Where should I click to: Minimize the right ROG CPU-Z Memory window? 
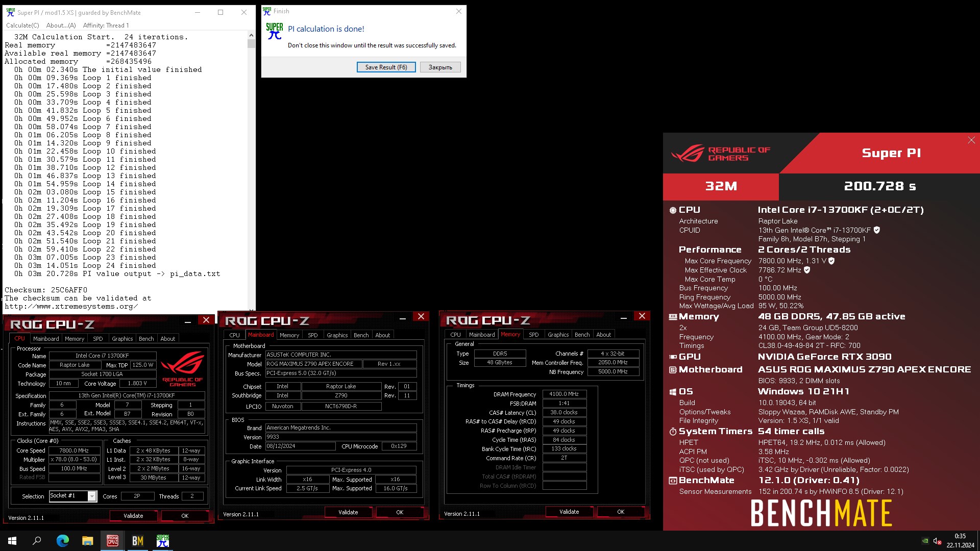[x=624, y=317]
